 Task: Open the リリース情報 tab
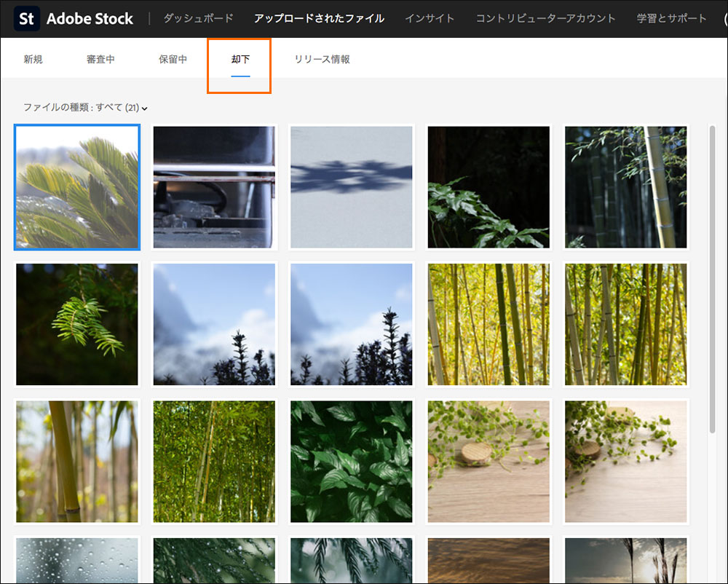pyautogui.click(x=322, y=59)
